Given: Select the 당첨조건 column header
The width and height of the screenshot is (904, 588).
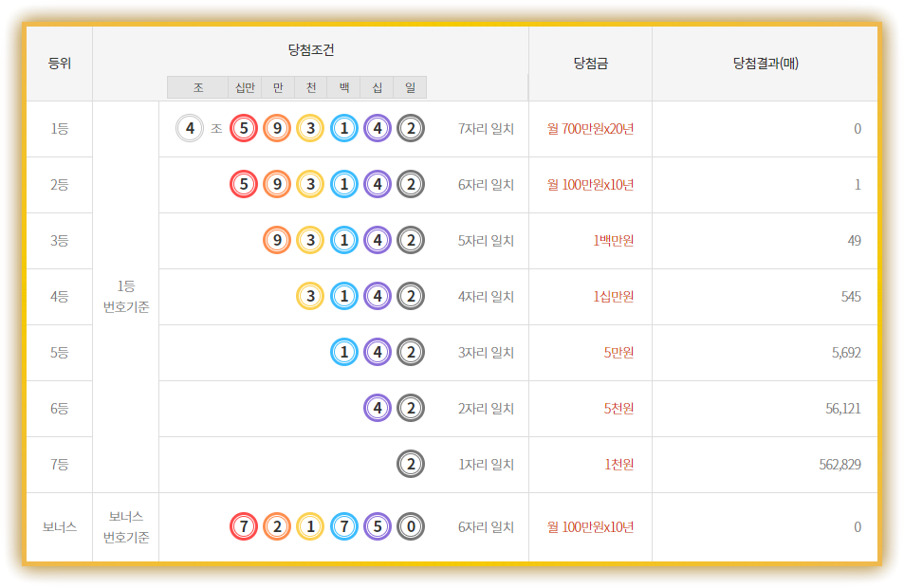Looking at the screenshot, I should (311, 50).
